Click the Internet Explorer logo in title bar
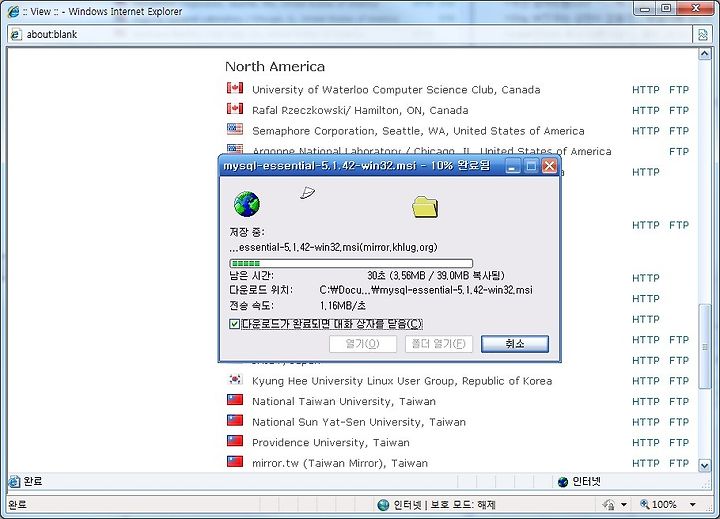Viewport: 720px width, 519px height. (x=13, y=11)
